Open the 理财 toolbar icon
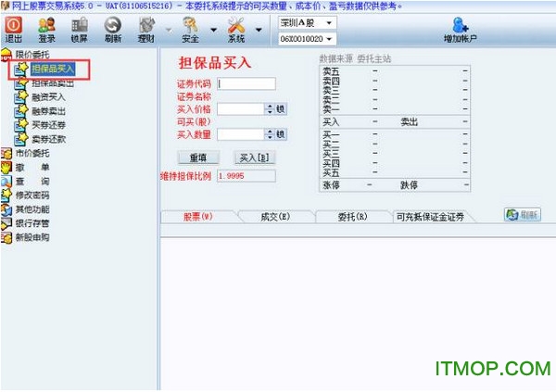556x392 pixels. click(146, 30)
